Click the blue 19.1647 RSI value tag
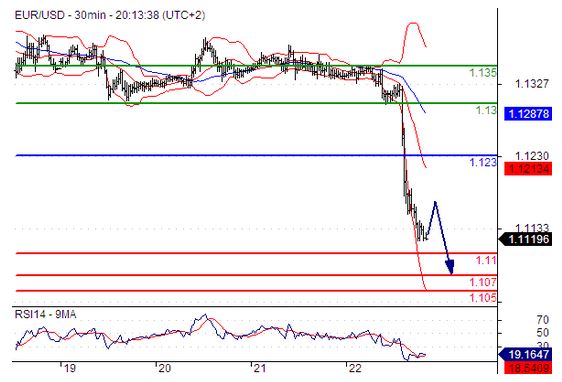The width and height of the screenshot is (562, 382). (525, 354)
